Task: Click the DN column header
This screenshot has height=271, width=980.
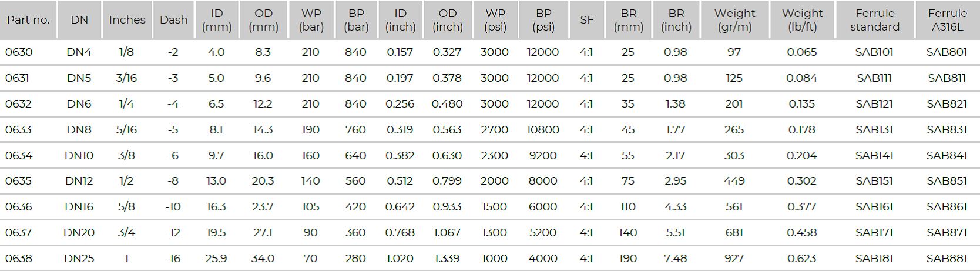Action: pos(79,20)
